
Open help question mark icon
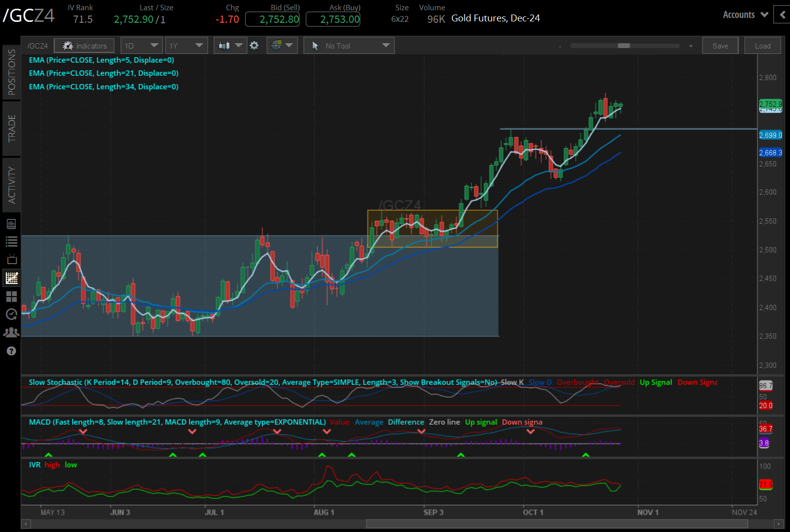point(12,351)
